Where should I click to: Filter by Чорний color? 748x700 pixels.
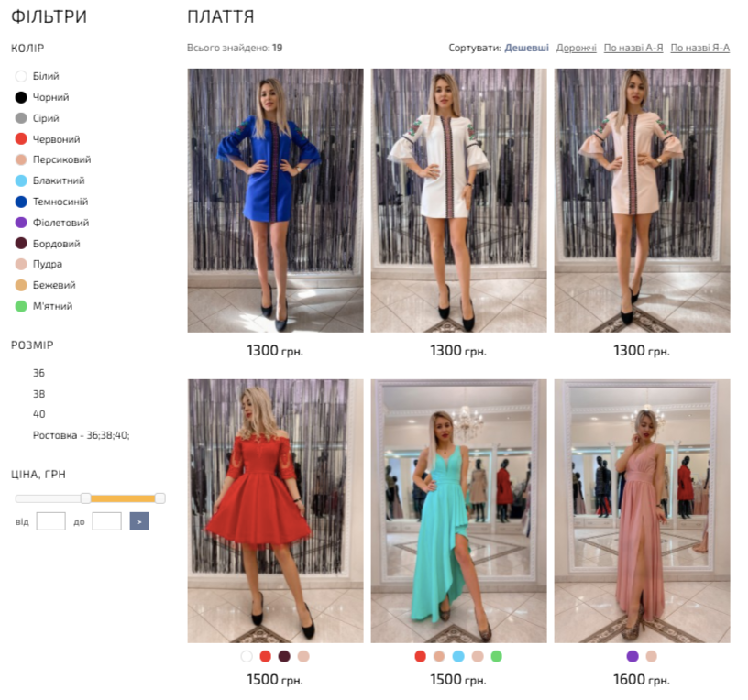tap(50, 97)
